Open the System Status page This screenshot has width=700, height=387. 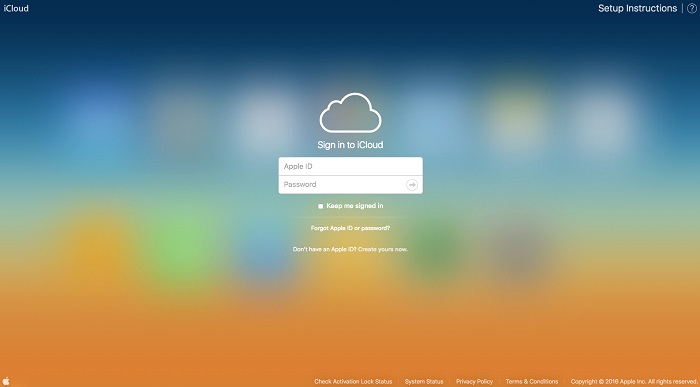pos(424,382)
